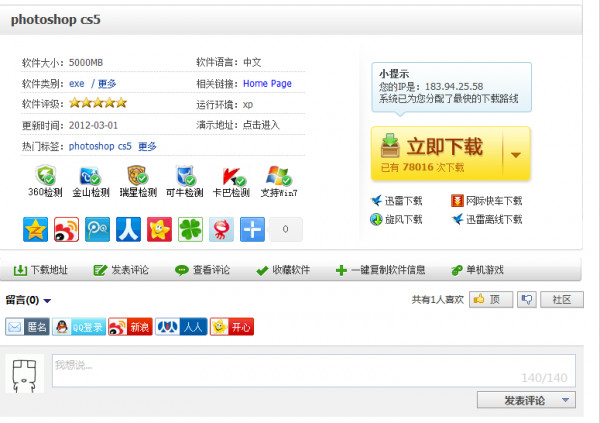Share via red shrimp icon
This screenshot has height=423, width=600.
click(221, 229)
